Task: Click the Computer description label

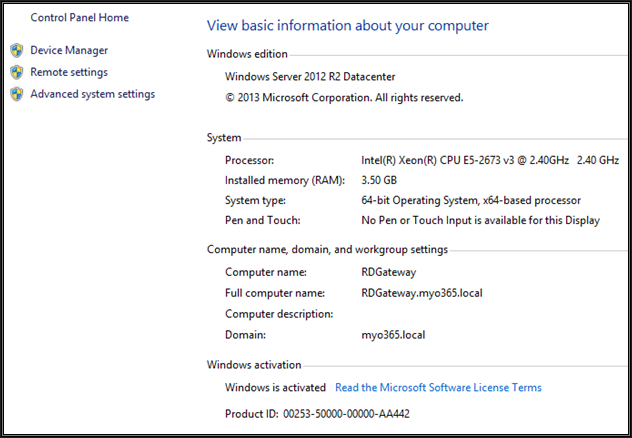Action: click(x=279, y=314)
